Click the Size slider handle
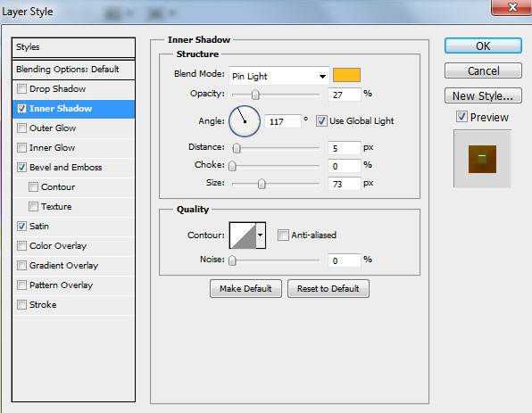 coord(262,184)
